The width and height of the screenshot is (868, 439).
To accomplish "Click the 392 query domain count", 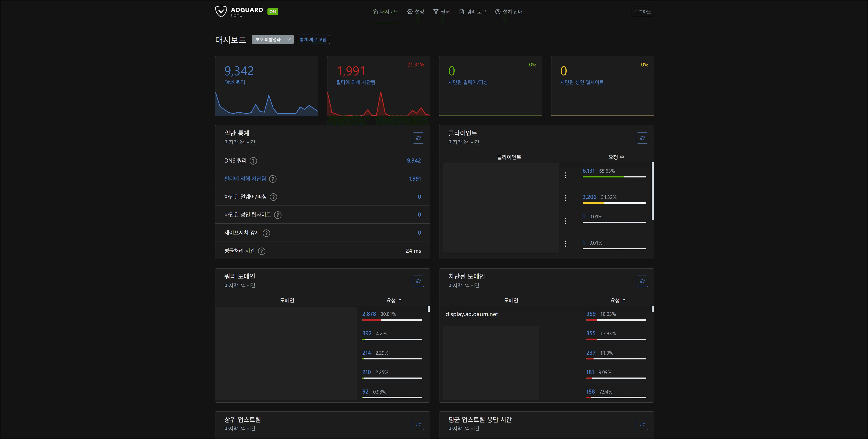I will click(367, 334).
